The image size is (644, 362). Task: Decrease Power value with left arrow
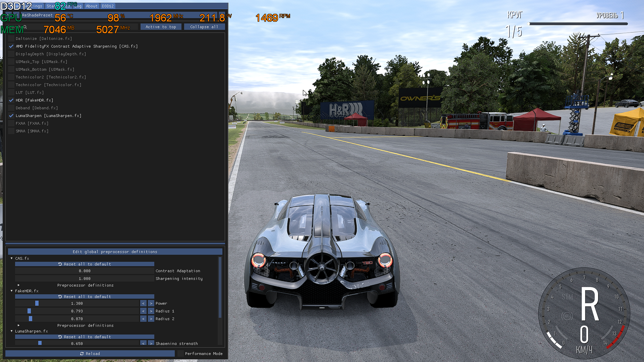pos(143,303)
